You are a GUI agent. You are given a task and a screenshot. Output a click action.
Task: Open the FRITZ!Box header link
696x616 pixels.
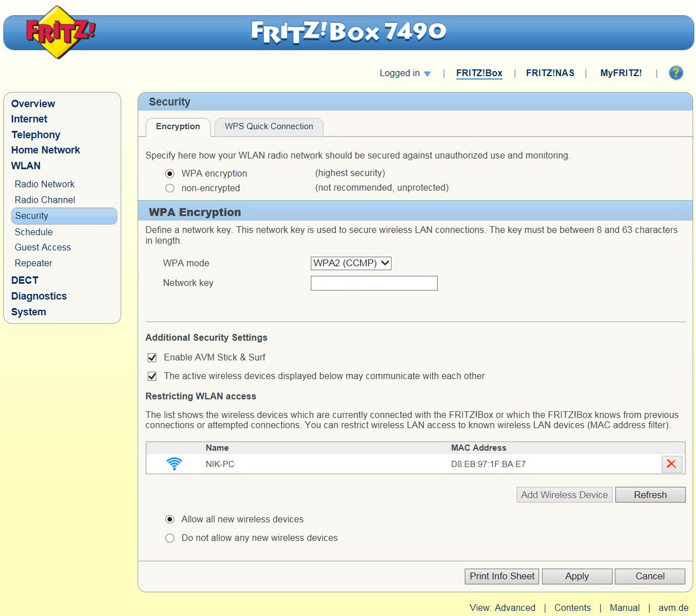479,73
